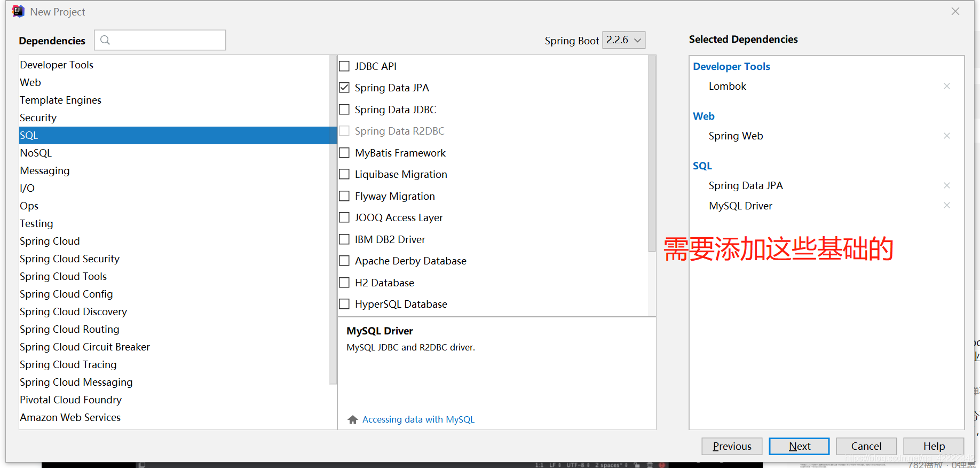This screenshot has width=980, height=468.
Task: Click the dependency list vertical scrollbar
Action: tap(652, 154)
